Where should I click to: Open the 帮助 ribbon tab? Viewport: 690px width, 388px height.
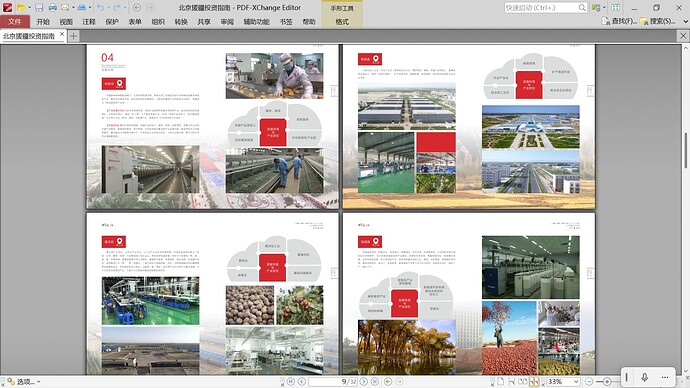pyautogui.click(x=309, y=22)
